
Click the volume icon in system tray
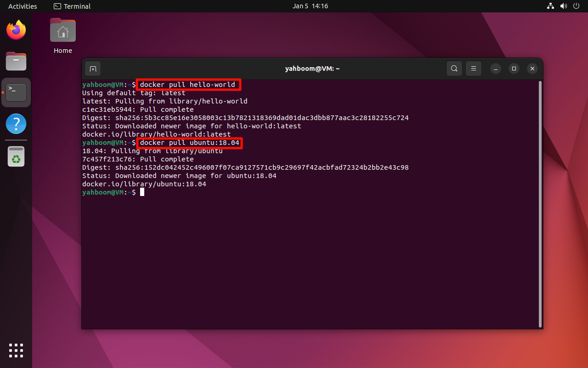[564, 6]
